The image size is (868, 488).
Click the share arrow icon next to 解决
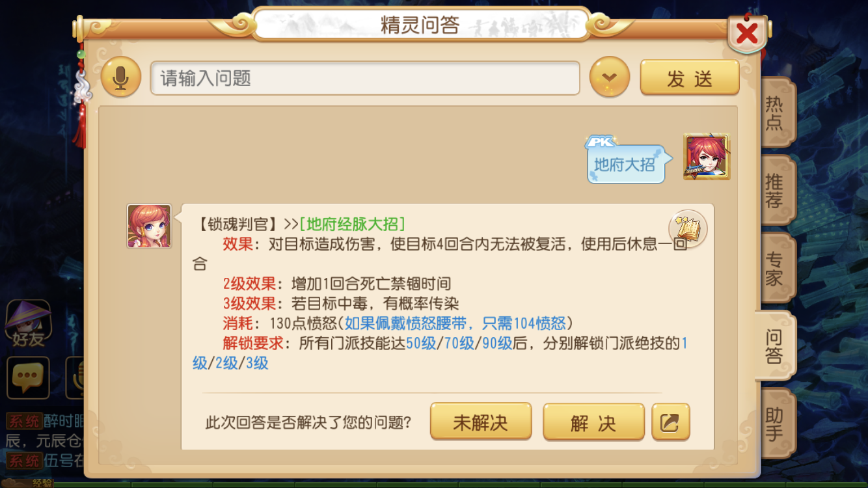pyautogui.click(x=670, y=422)
